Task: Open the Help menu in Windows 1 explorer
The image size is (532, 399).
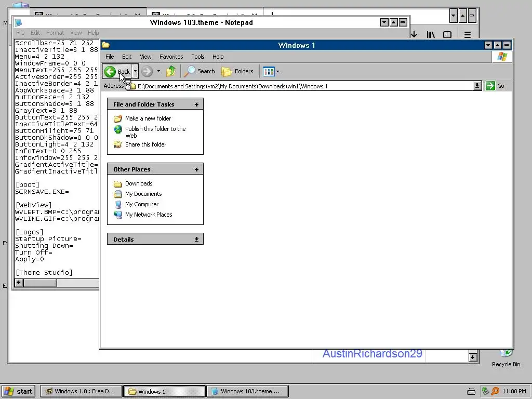Action: coord(218,57)
